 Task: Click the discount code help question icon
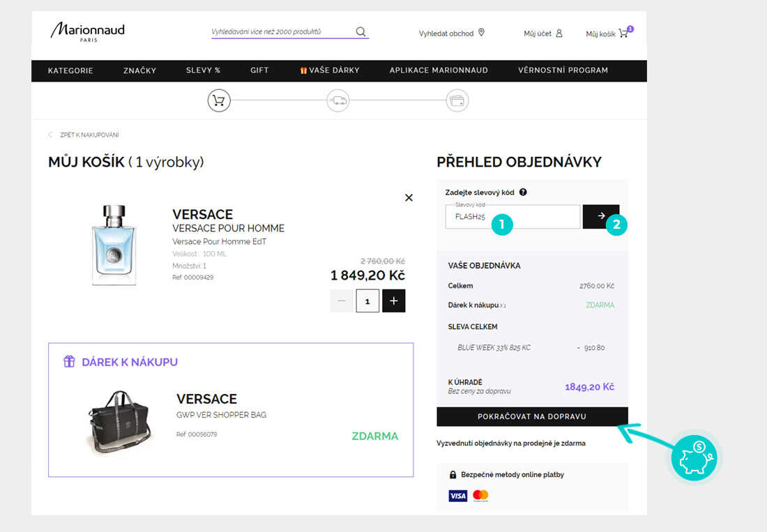[x=523, y=192]
